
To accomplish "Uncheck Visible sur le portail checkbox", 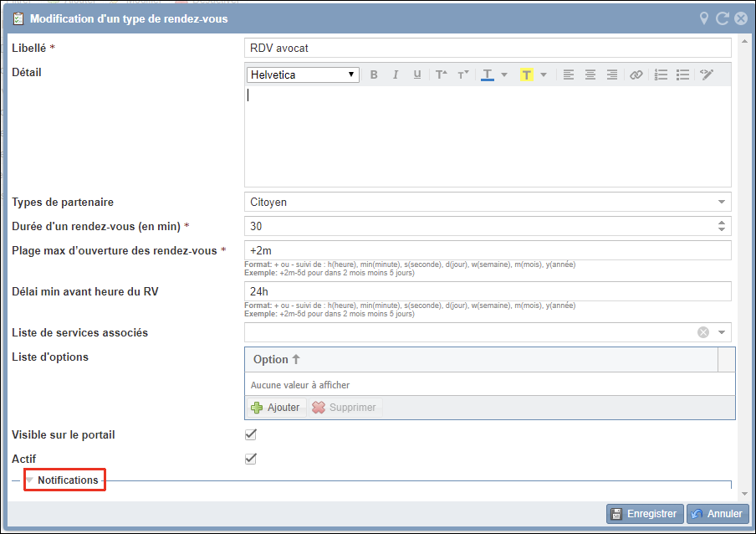I will (x=250, y=434).
